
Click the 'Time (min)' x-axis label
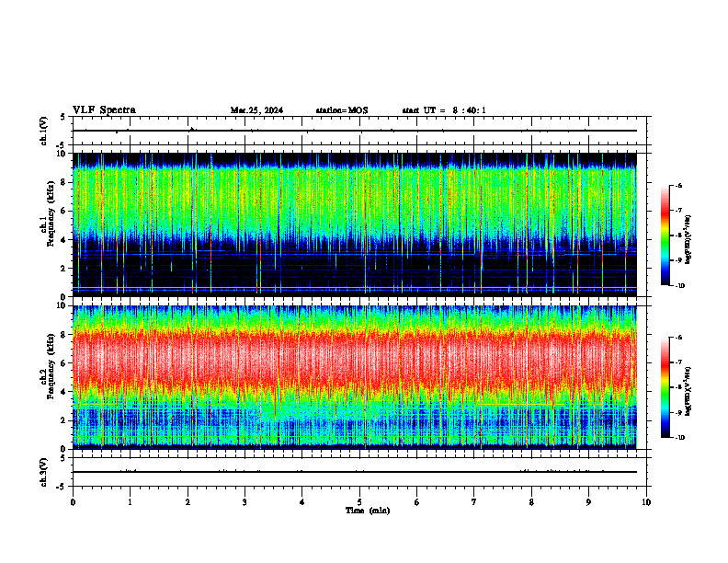point(368,511)
